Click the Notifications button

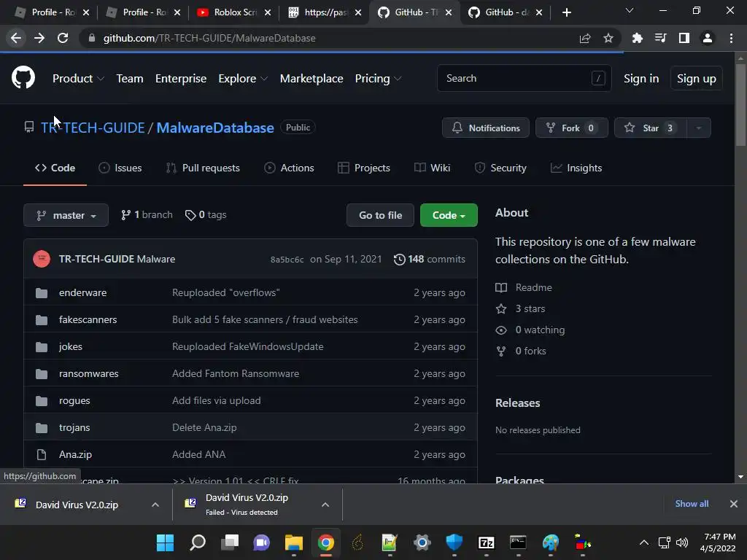point(485,128)
